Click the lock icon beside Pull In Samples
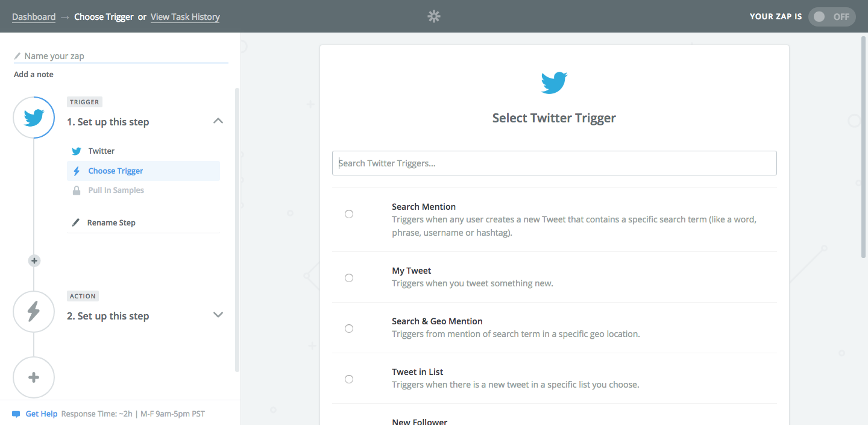The height and width of the screenshot is (425, 868). pyautogui.click(x=77, y=190)
